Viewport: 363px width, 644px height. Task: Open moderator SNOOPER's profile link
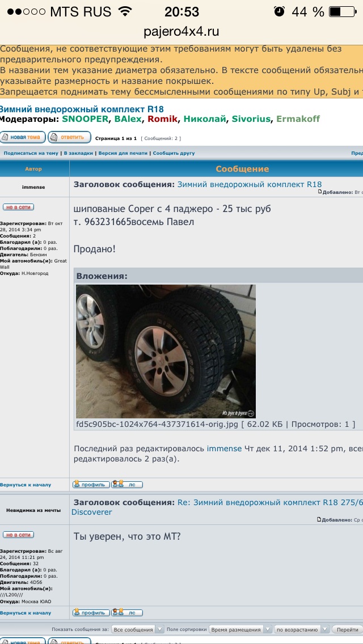84,119
